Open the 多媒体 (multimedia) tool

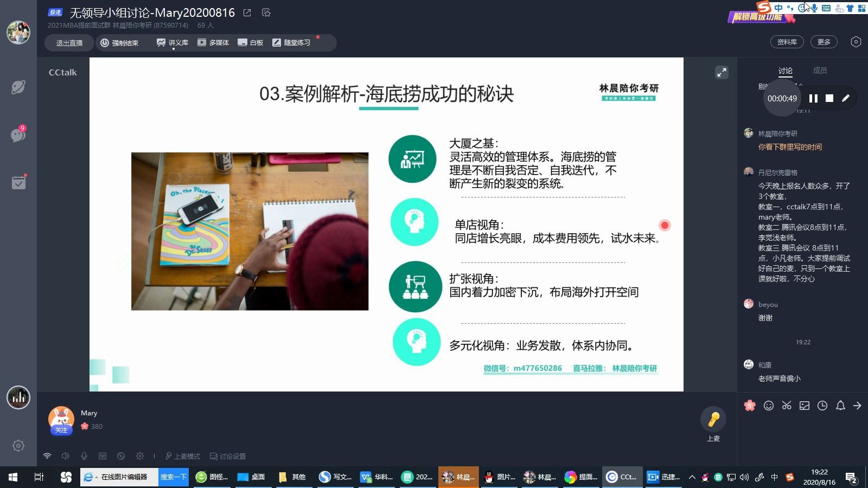(x=214, y=42)
